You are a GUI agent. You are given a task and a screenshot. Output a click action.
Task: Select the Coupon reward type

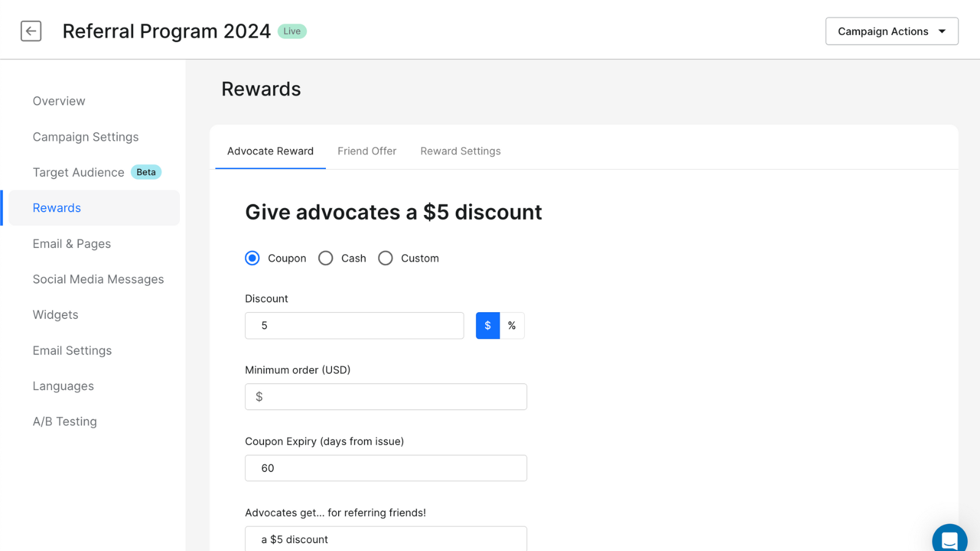pos(252,258)
